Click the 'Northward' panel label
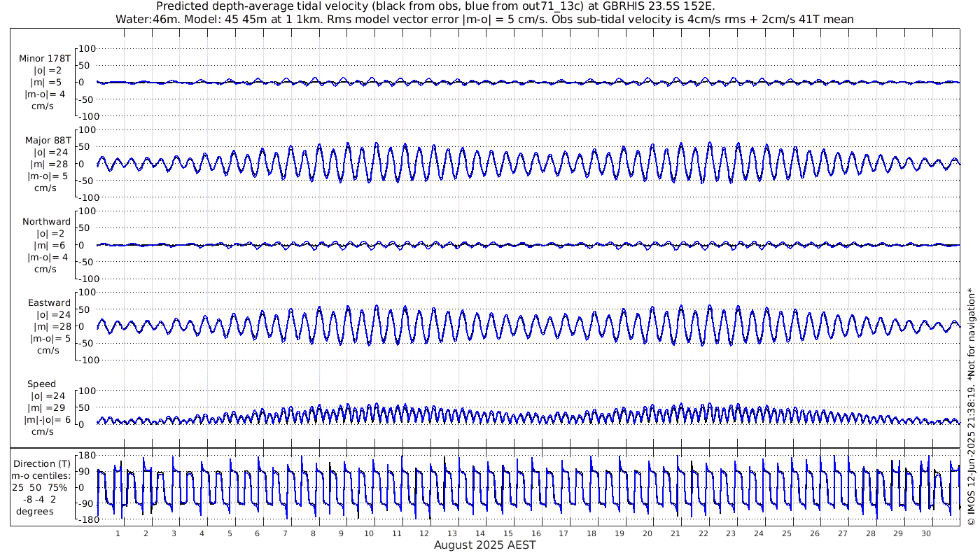This screenshot has width=980, height=560. click(46, 222)
